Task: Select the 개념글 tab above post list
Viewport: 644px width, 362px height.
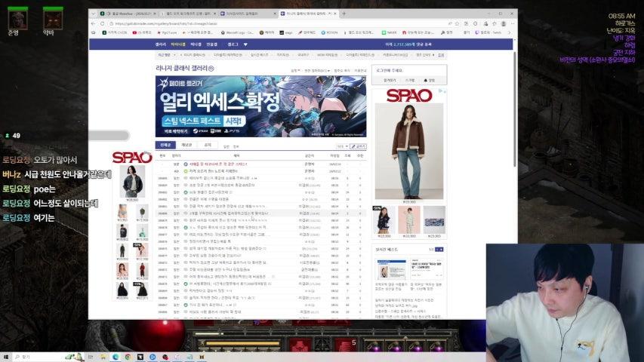Action: 186,145
